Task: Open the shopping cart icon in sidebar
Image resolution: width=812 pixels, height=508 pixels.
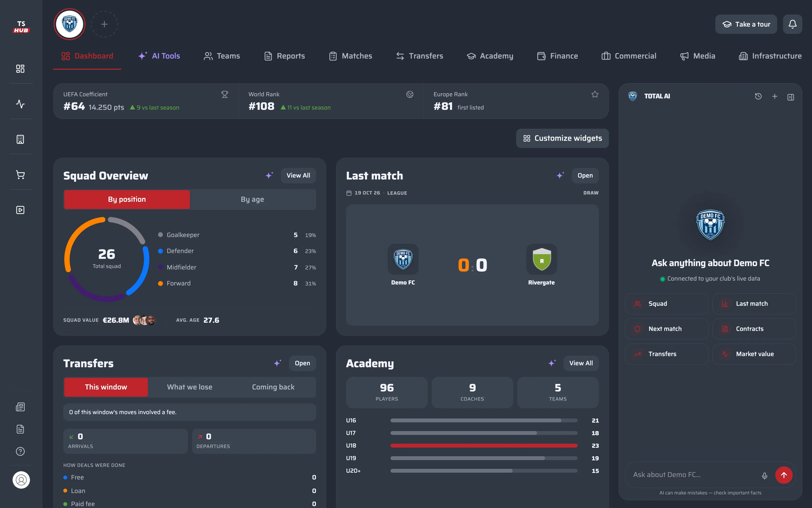Action: (21, 175)
